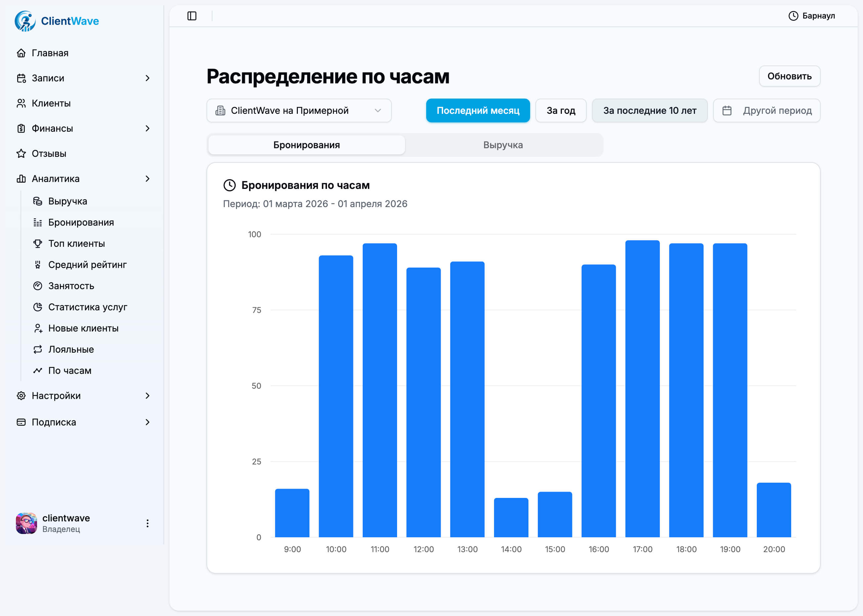The height and width of the screenshot is (616, 863).
Task: Select the Занятость gauge icon
Action: pyautogui.click(x=38, y=286)
